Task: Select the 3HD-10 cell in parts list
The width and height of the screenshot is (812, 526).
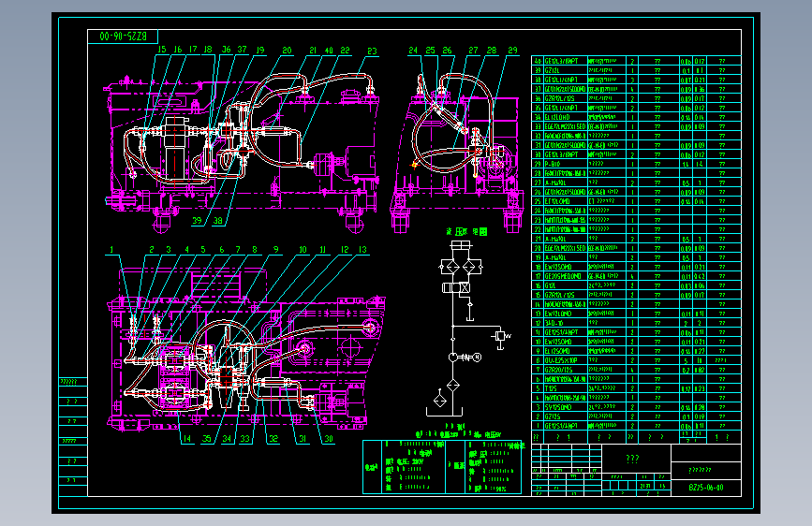Action: point(565,323)
